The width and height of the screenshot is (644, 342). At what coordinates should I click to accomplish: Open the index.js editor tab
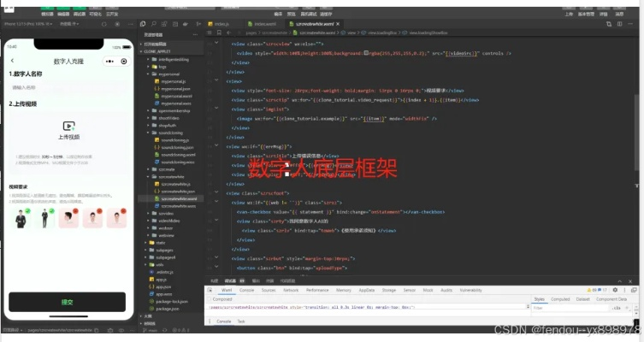click(222, 24)
